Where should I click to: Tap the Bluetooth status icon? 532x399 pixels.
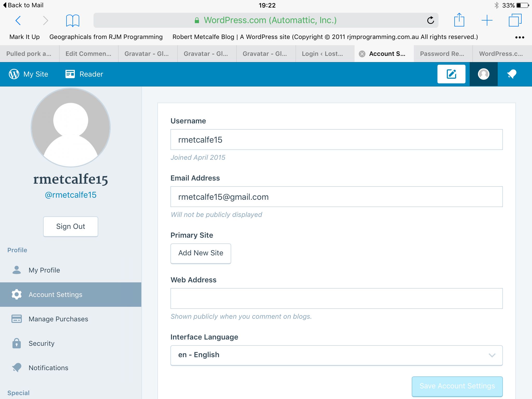tap(497, 5)
